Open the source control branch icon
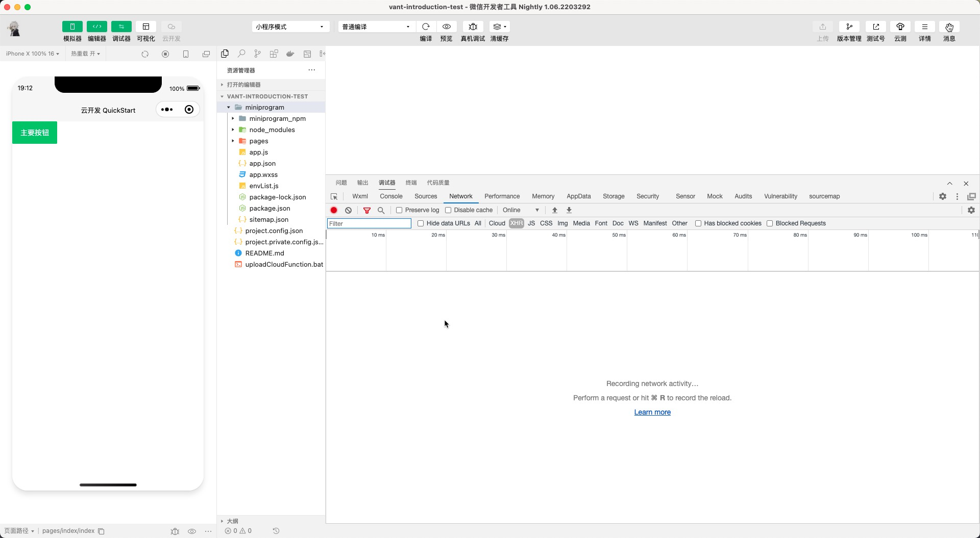 point(257,54)
